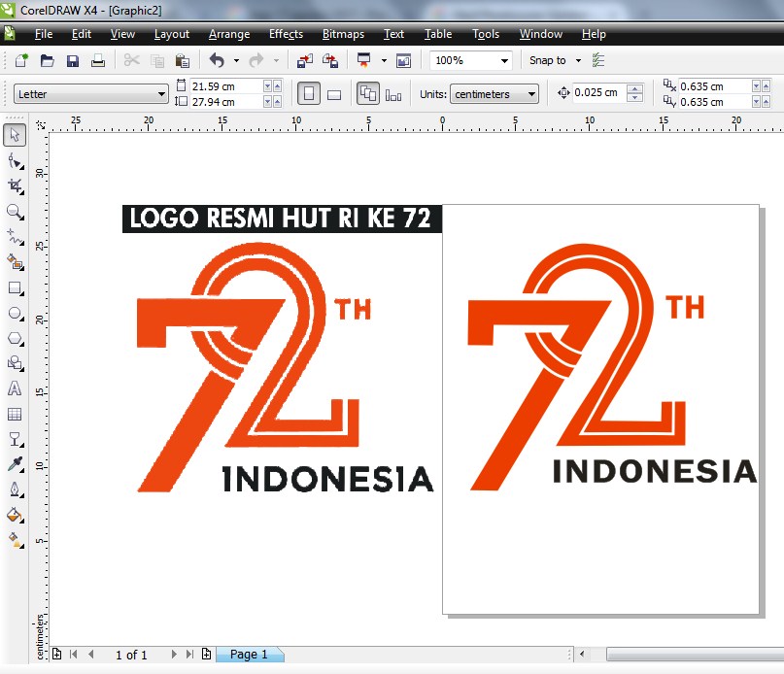Open the View menu
The image size is (784, 674).
(122, 34)
